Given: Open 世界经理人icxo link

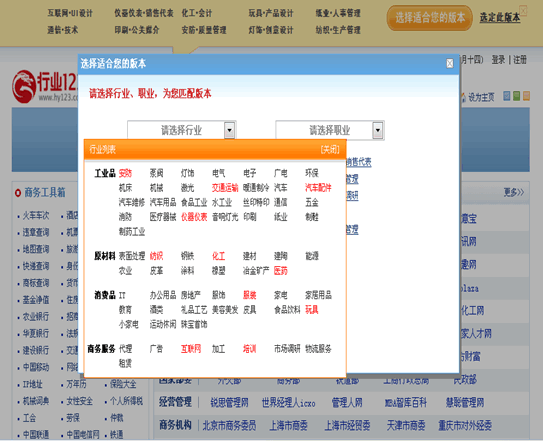Looking at the screenshot, I should point(288,403).
